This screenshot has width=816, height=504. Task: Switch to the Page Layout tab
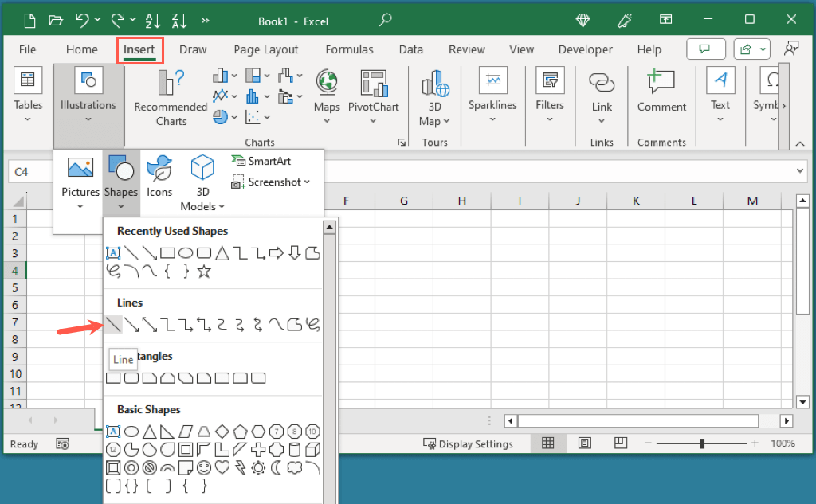(x=265, y=49)
